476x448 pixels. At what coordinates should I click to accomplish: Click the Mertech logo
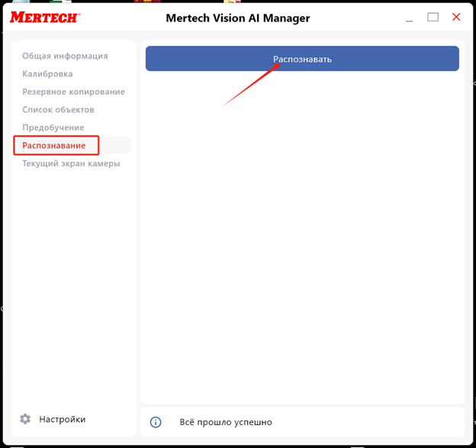point(45,18)
